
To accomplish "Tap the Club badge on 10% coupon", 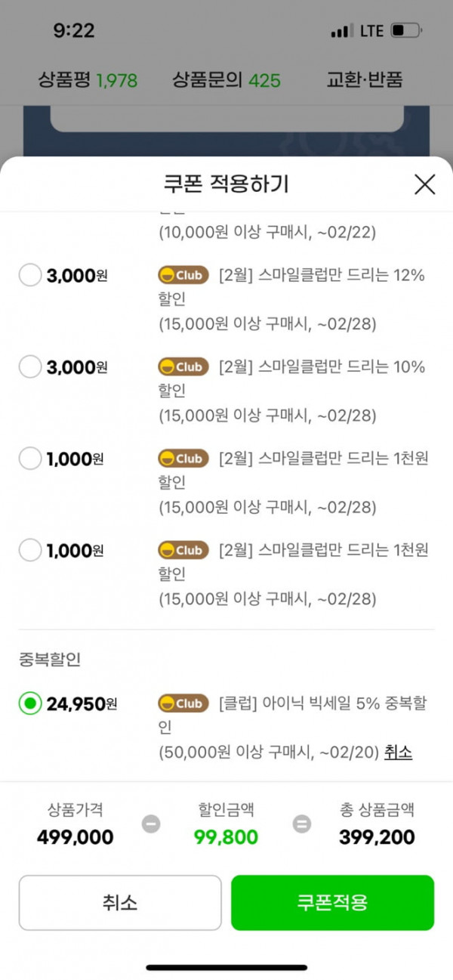I will pyautogui.click(x=183, y=366).
